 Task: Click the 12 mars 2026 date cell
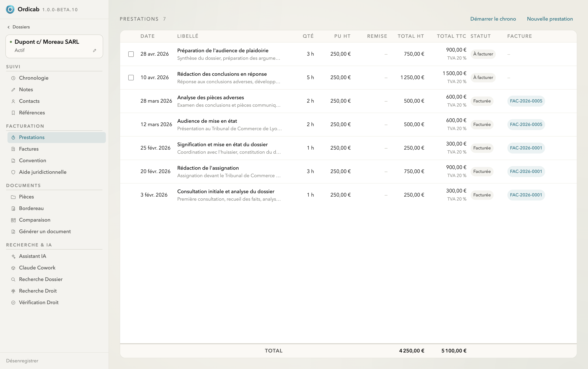click(x=156, y=124)
